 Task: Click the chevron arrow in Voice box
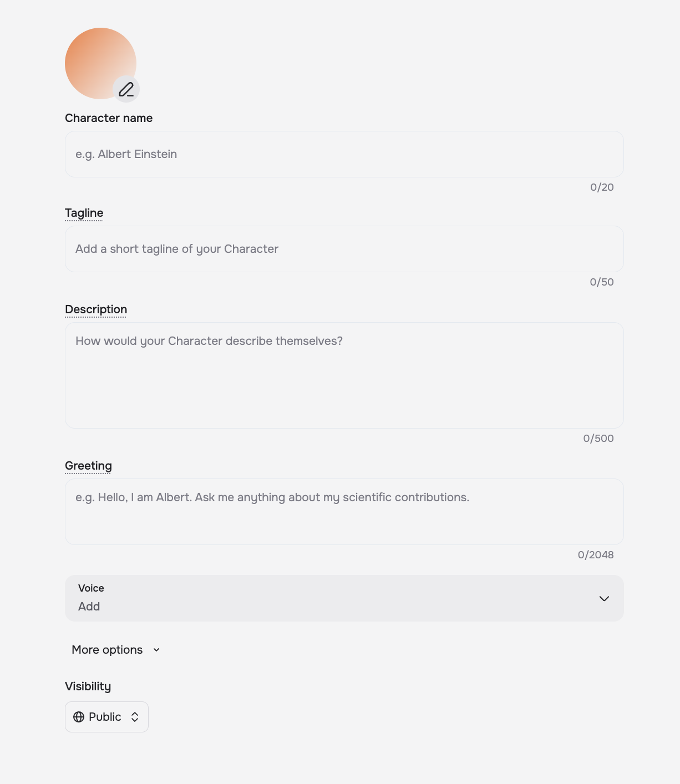[x=604, y=598]
